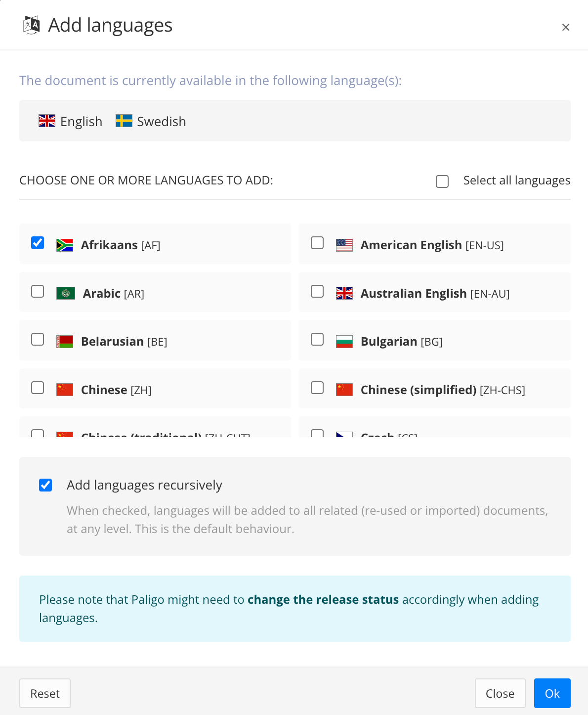Click the Swedish flag icon
The height and width of the screenshot is (715, 588).
124,120
